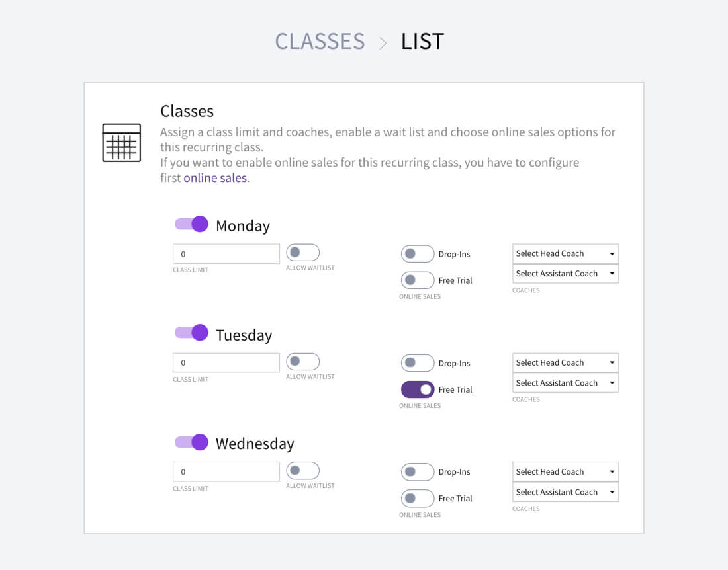Switch off the Wednesday class toggle
The height and width of the screenshot is (570, 728).
pos(191,442)
